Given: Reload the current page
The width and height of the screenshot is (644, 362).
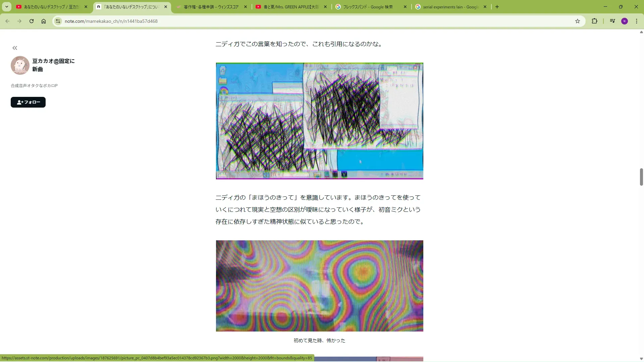Looking at the screenshot, I should click(32, 21).
